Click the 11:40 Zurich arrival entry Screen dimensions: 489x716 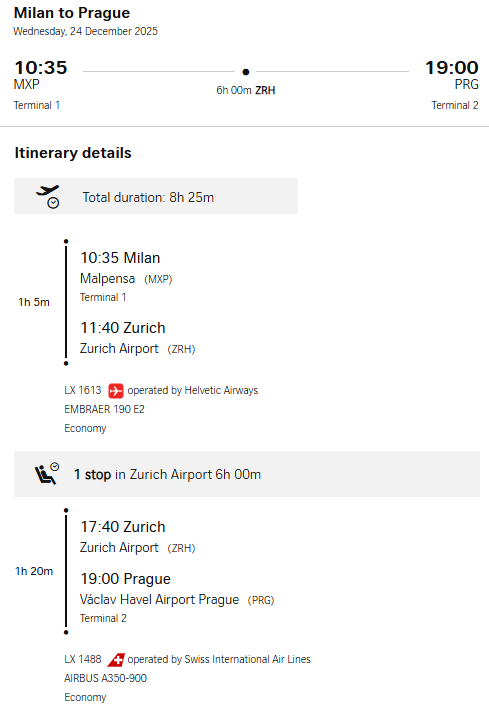click(x=123, y=328)
